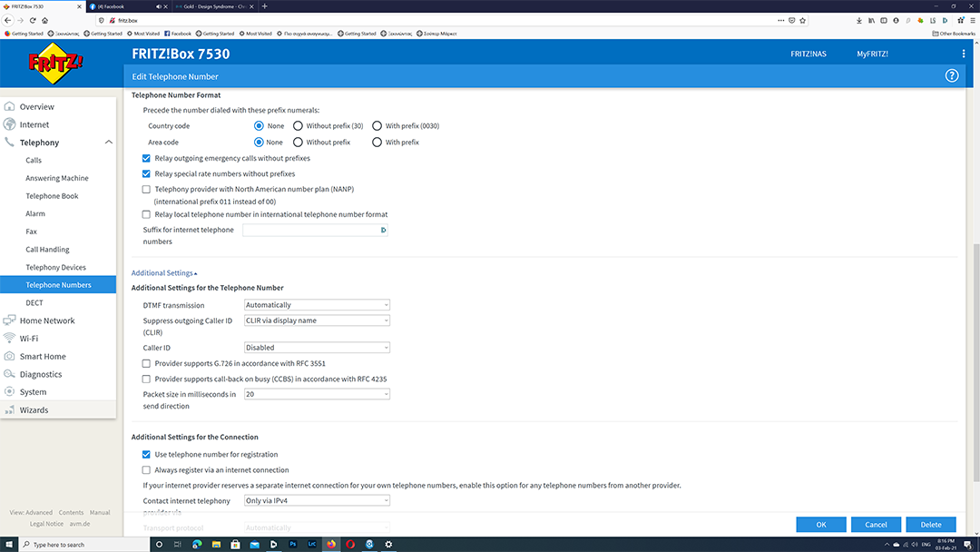Image resolution: width=980 pixels, height=552 pixels.
Task: Select Area code Without prefix
Action: pos(299,142)
